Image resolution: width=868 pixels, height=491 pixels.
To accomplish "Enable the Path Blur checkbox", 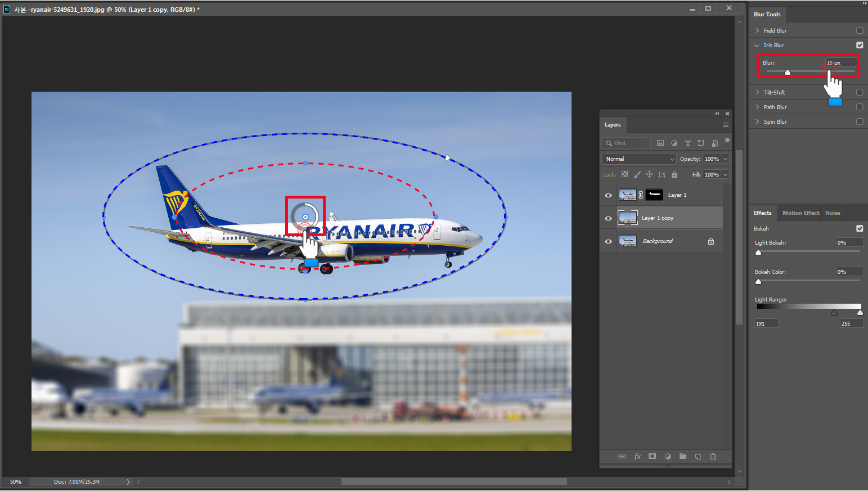I will pos(860,107).
